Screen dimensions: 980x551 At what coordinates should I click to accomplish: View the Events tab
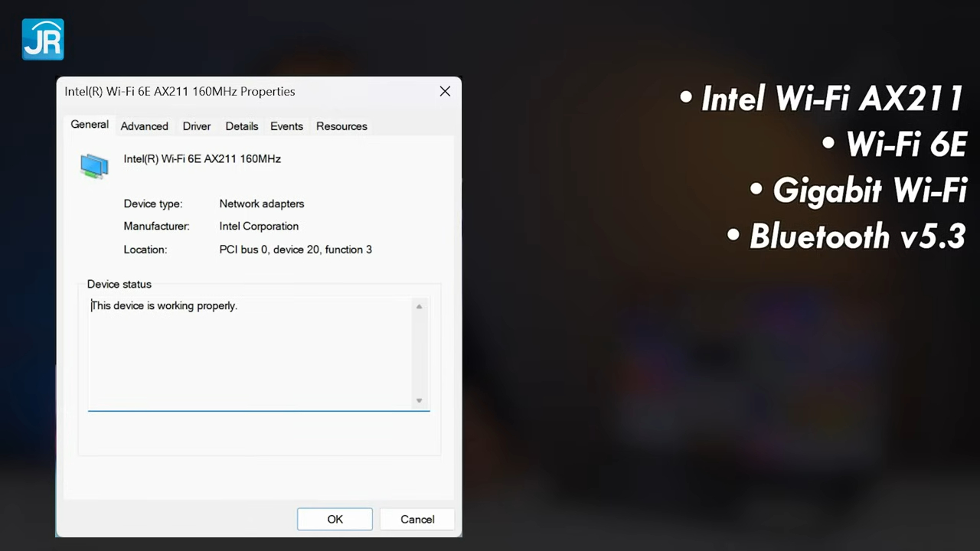(286, 126)
